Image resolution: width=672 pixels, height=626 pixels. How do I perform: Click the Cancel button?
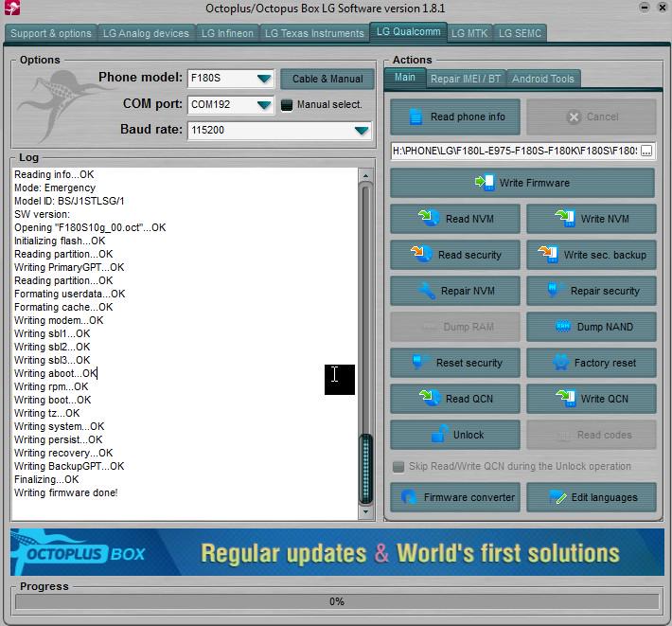(x=592, y=116)
